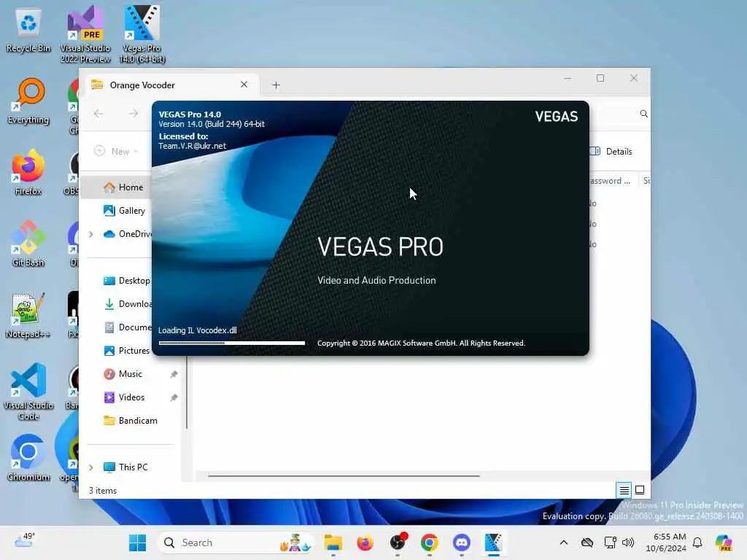Image resolution: width=747 pixels, height=560 pixels.
Task: Open the Vegas Pro 14.0 desktop shortcut
Action: point(142,35)
